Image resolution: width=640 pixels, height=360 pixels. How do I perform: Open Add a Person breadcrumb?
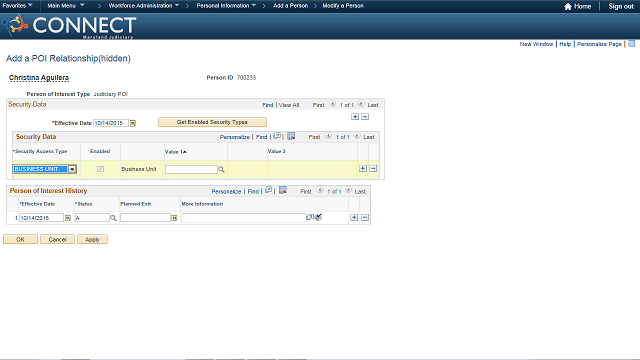tap(291, 6)
